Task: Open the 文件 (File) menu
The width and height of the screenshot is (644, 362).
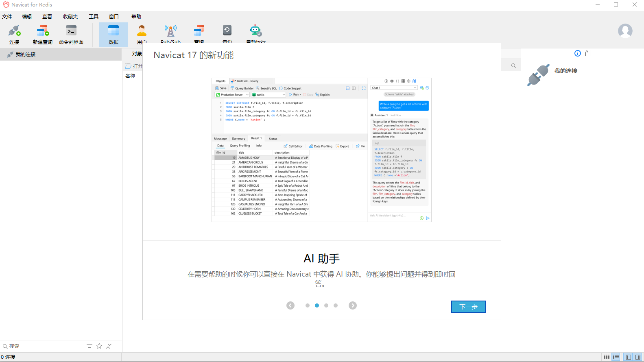Action: (x=7, y=17)
